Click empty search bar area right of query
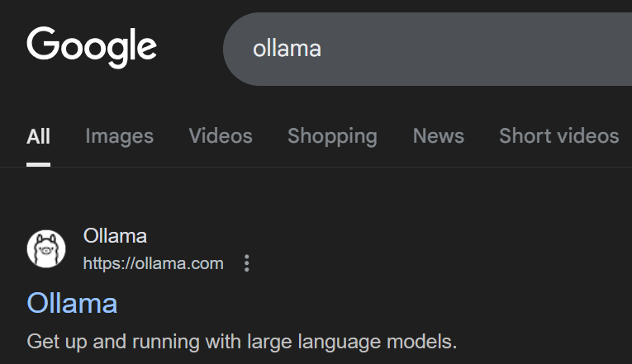This screenshot has width=632, height=364. 476,49
